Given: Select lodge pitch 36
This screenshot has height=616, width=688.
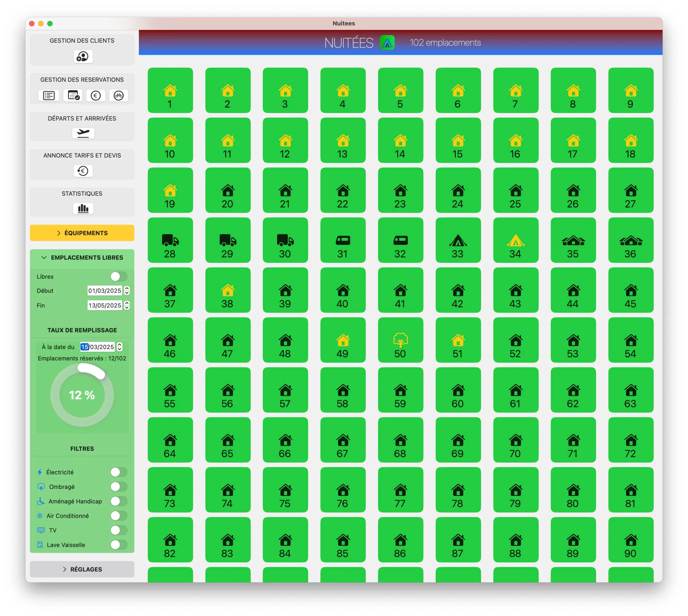Looking at the screenshot, I should (631, 240).
